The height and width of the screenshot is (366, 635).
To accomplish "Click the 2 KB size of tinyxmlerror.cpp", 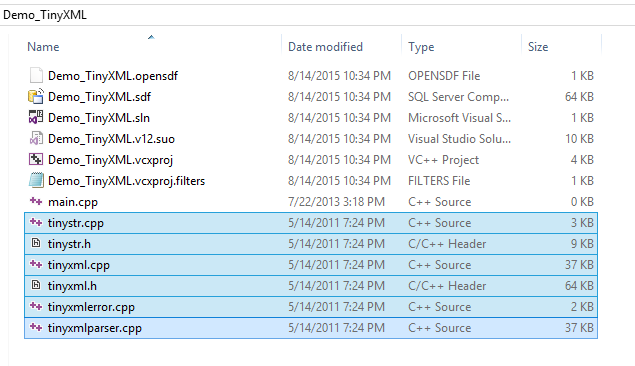I will [582, 307].
